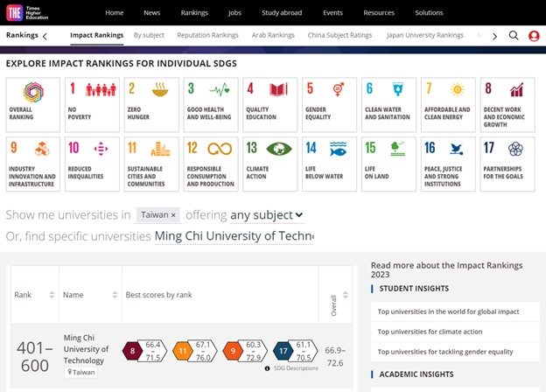The image size is (546, 392).
Task: Sort table by Rank column
Action: [x=52, y=295]
